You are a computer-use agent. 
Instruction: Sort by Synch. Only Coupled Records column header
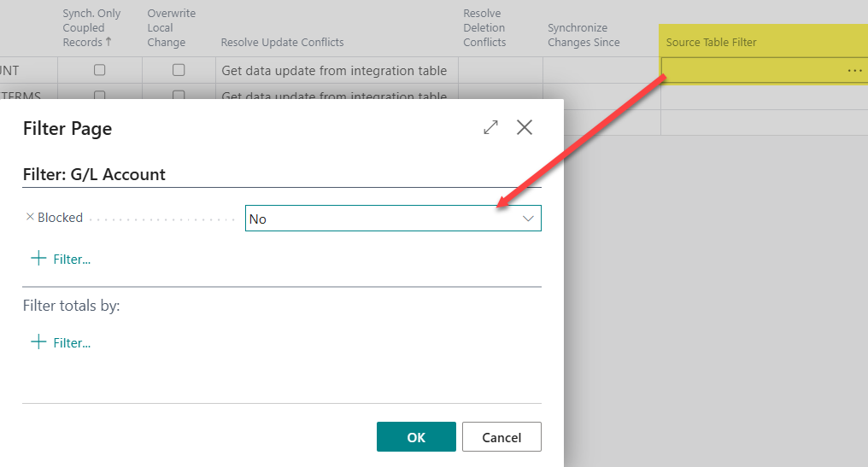pyautogui.click(x=91, y=28)
